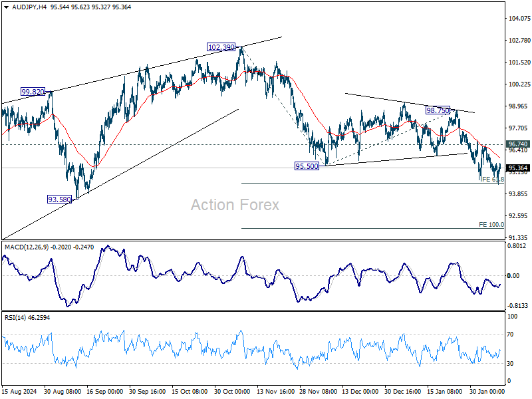Select the RSI(14) 46.2594 indicator label
Screen dimensions: 532x399
pyautogui.click(x=27, y=318)
